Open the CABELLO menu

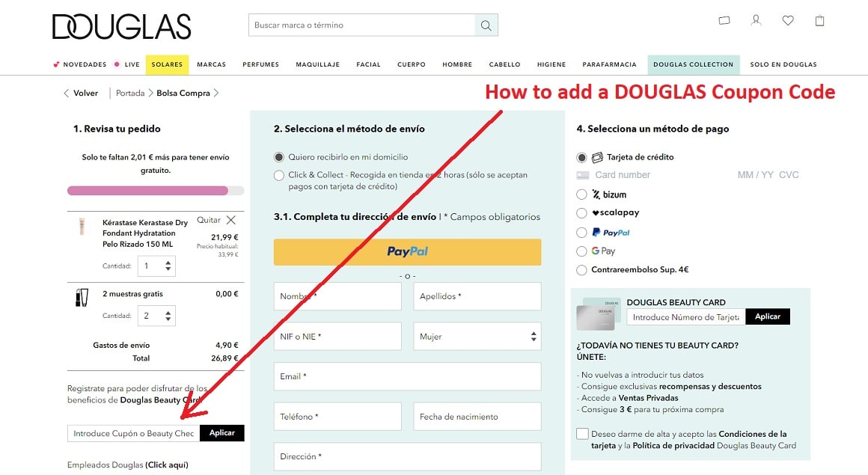(x=505, y=64)
